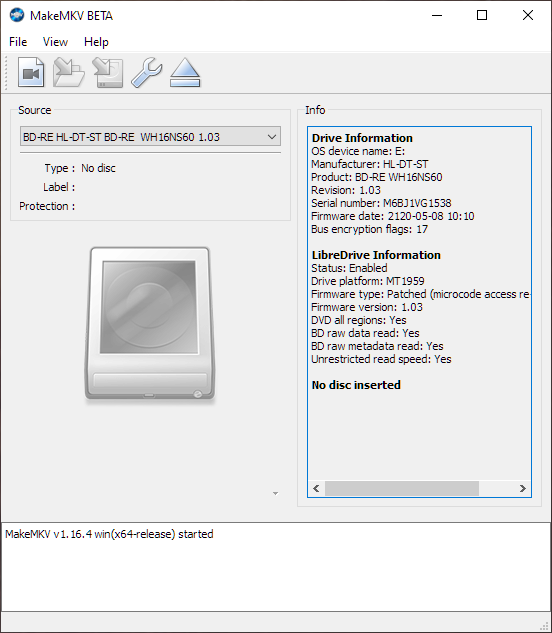Click small down arrow below drive image
This screenshot has height=633, width=552.
[275, 493]
